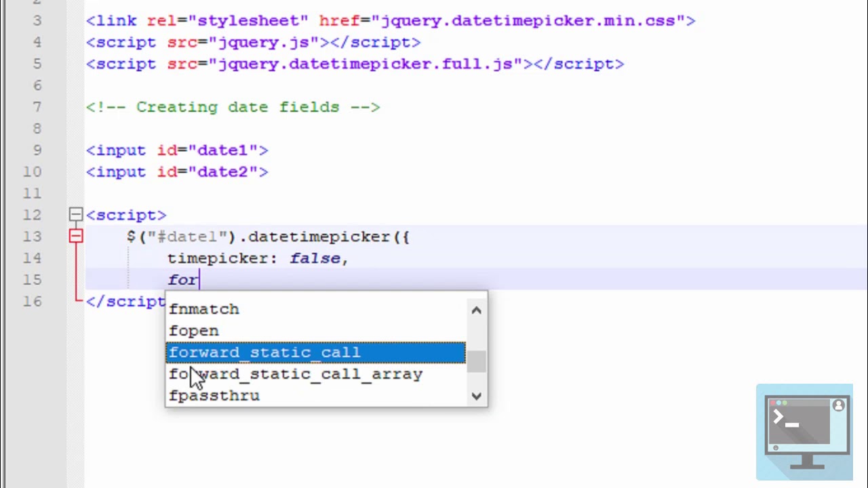Click the autocomplete list scroll-up arrow

point(476,310)
